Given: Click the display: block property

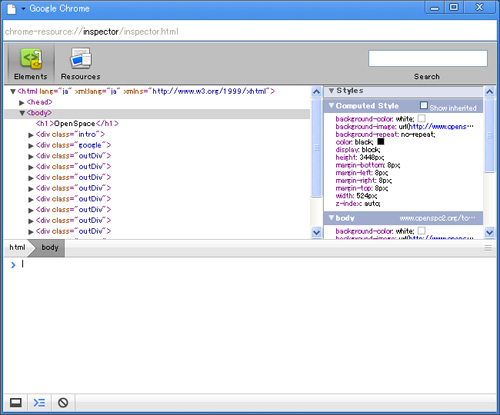Looking at the screenshot, I should [x=358, y=150].
